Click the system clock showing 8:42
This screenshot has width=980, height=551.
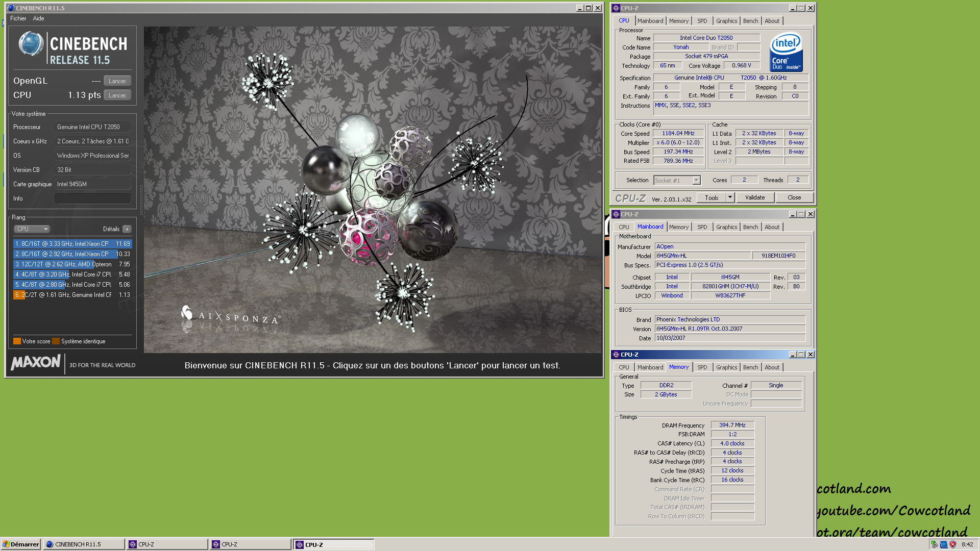[x=967, y=544]
